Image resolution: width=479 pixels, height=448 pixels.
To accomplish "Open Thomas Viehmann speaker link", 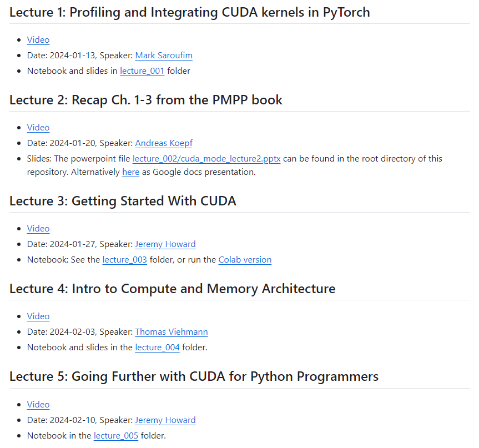I will [172, 332].
